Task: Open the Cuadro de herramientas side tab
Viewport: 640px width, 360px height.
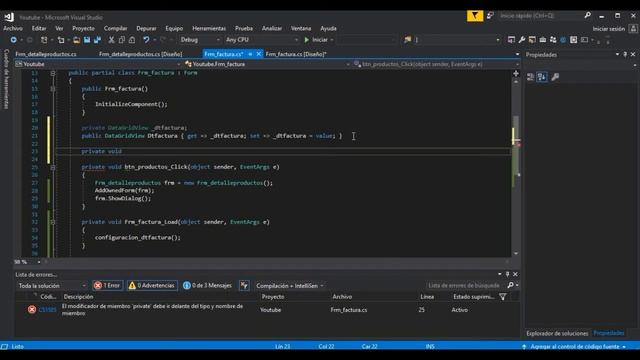Action: point(6,79)
